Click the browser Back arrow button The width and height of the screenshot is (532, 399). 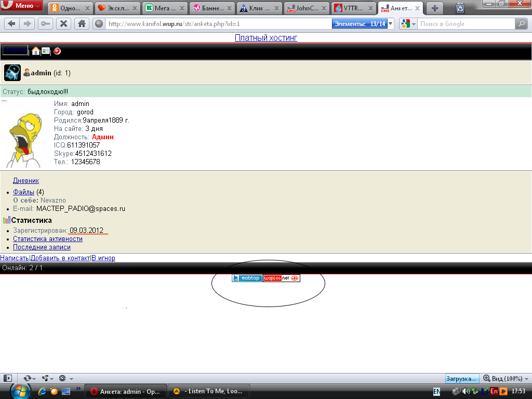[x=11, y=23]
